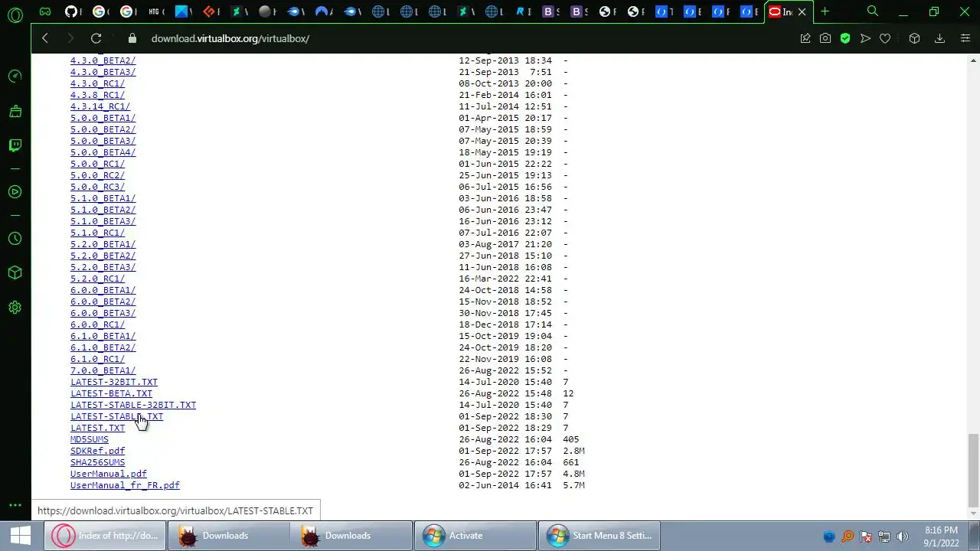980x551 pixels.
Task: Click the forward navigation arrow
Action: pyautogui.click(x=70, y=38)
